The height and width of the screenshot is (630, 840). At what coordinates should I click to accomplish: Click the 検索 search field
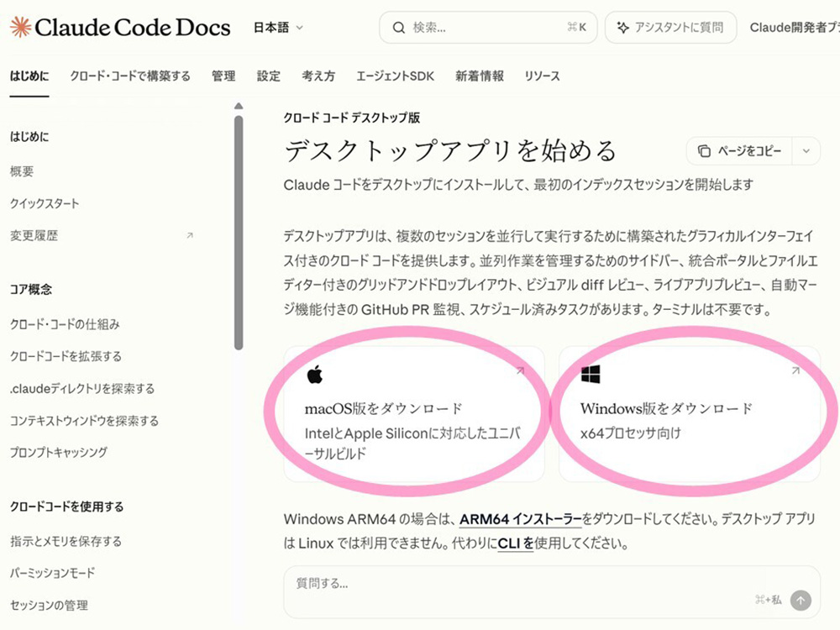click(x=488, y=28)
